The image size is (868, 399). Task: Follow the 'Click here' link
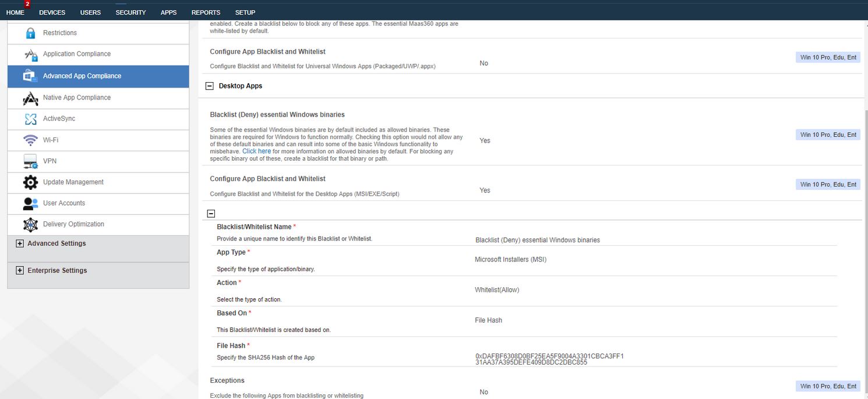[x=256, y=151]
